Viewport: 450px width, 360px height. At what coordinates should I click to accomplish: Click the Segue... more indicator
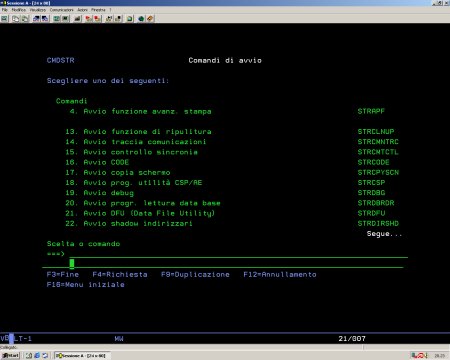click(x=384, y=234)
